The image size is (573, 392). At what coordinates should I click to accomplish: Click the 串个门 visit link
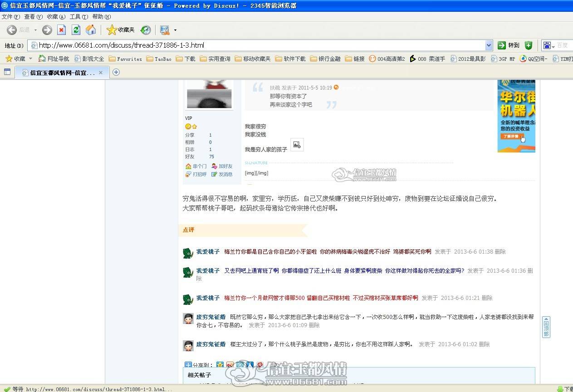pos(196,167)
